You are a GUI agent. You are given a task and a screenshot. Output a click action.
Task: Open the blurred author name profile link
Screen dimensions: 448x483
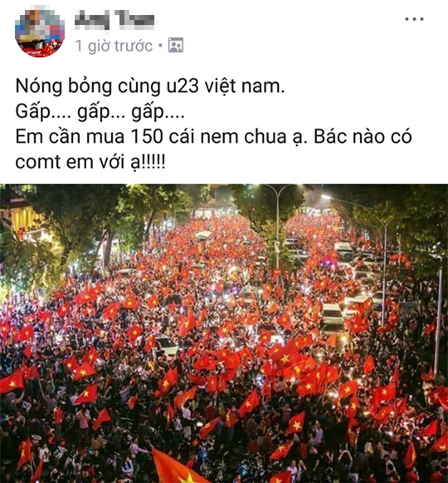[114, 19]
